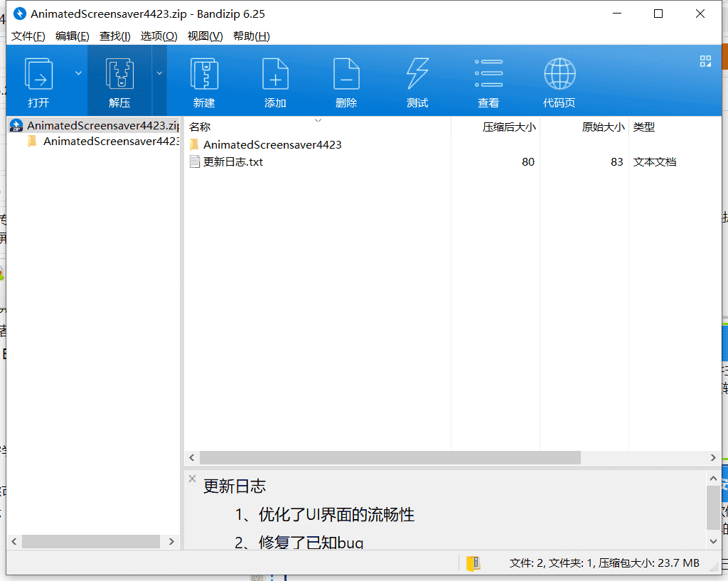
Task: Click the sort chevron above the name column
Action: pos(318,120)
